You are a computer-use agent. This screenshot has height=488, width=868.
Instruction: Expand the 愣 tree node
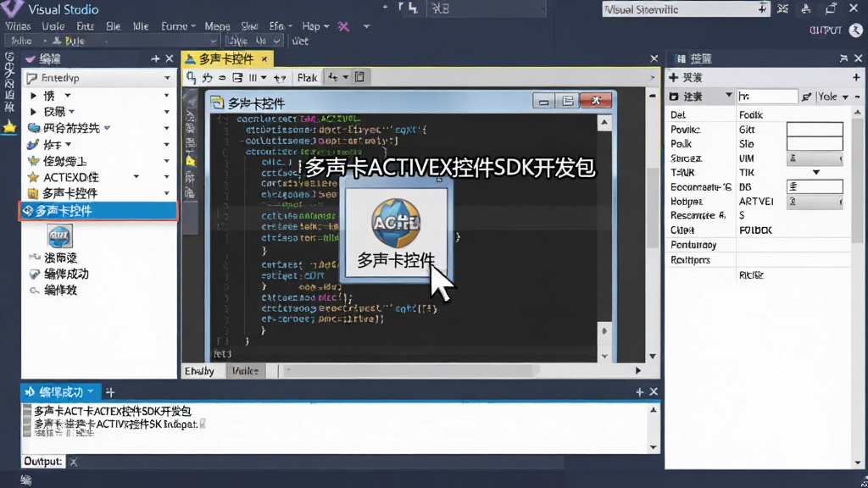tap(33, 96)
